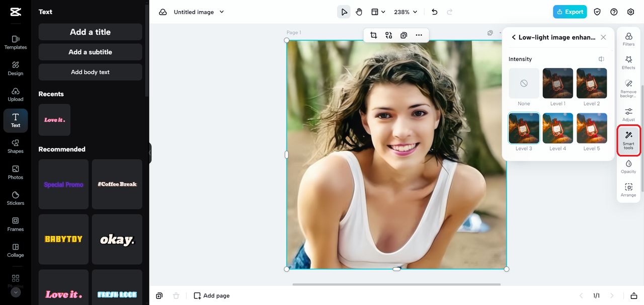Open the Templates sidebar panel
644x305 pixels.
(16, 42)
